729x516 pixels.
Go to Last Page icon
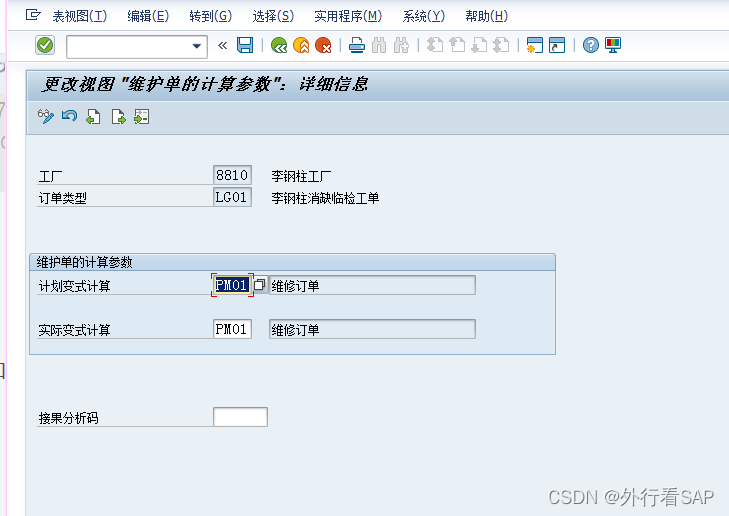click(501, 46)
